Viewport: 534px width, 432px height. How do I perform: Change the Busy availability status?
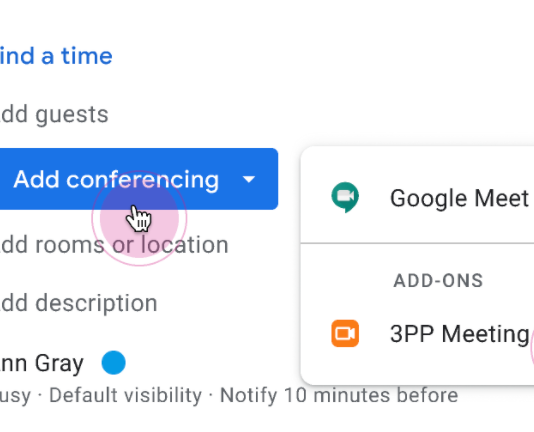[15, 396]
